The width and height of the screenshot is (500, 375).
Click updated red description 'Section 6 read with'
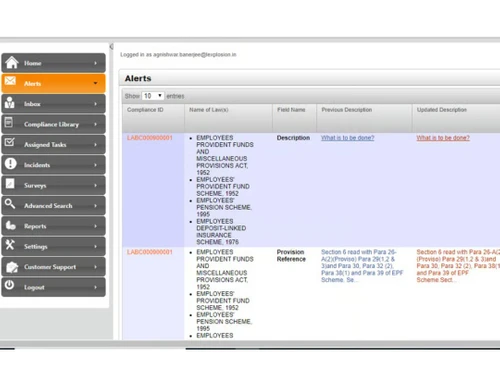458,266
